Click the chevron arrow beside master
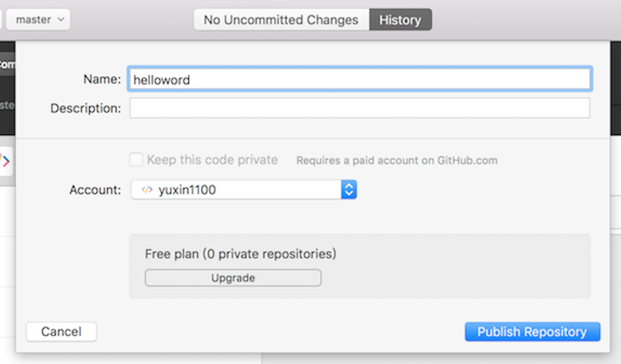621x364 pixels. (61, 19)
